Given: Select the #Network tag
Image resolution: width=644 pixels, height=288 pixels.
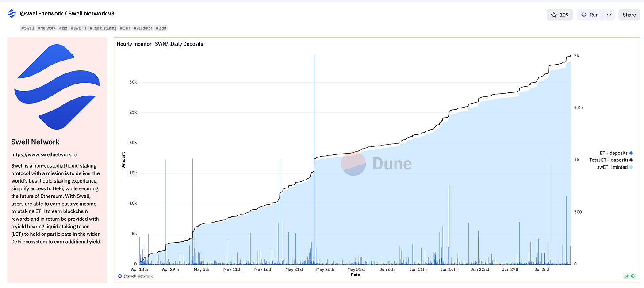Looking at the screenshot, I should pos(46,28).
